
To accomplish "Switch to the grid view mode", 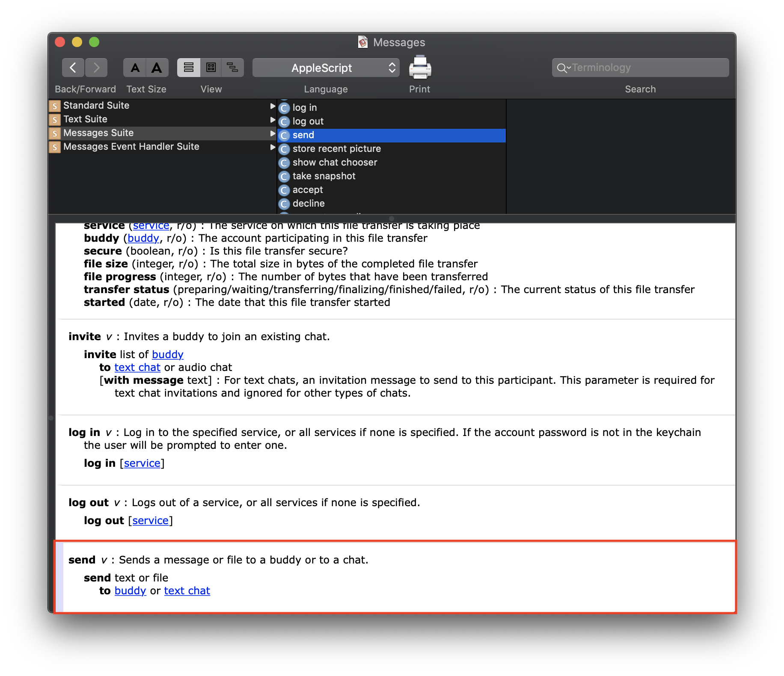I will click(x=211, y=68).
